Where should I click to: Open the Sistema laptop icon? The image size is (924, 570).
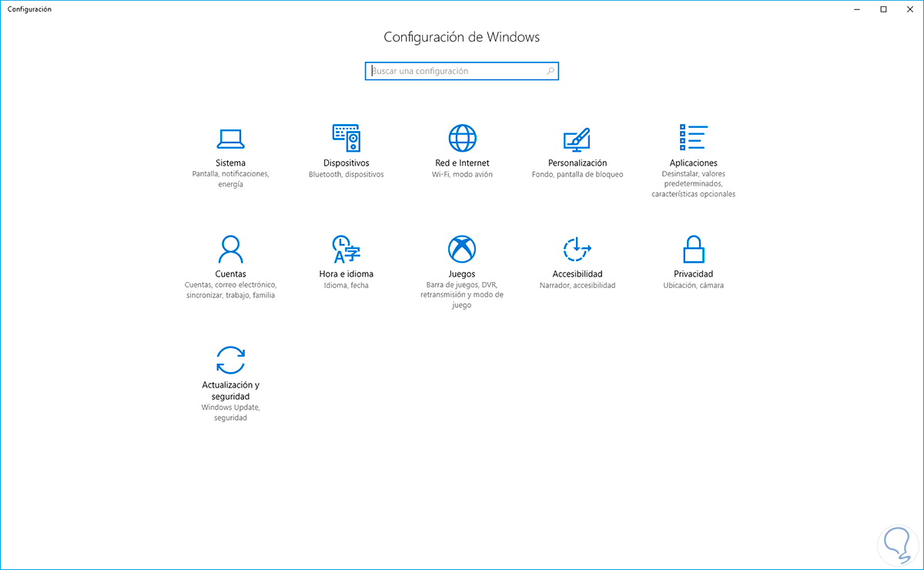[231, 139]
